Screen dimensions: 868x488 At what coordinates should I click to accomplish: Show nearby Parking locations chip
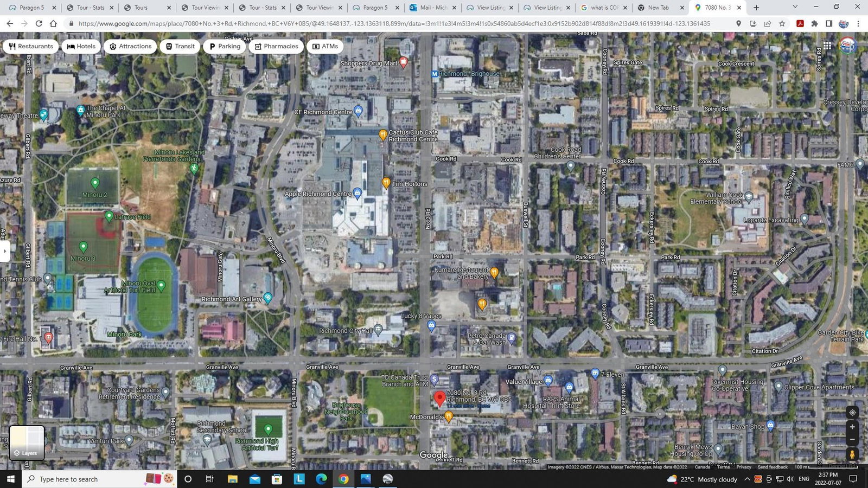pos(225,47)
